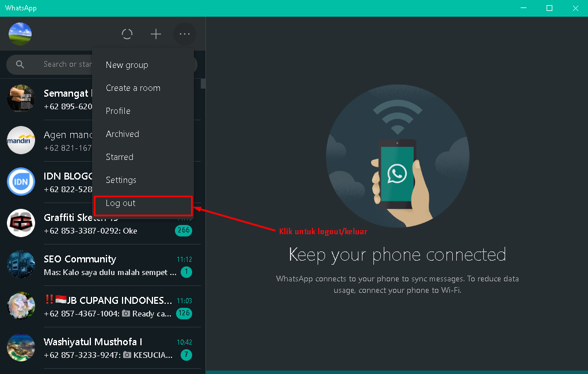The height and width of the screenshot is (374, 588).
Task: Open Washiyatul Musthofa I chat title
Action: tap(93, 342)
